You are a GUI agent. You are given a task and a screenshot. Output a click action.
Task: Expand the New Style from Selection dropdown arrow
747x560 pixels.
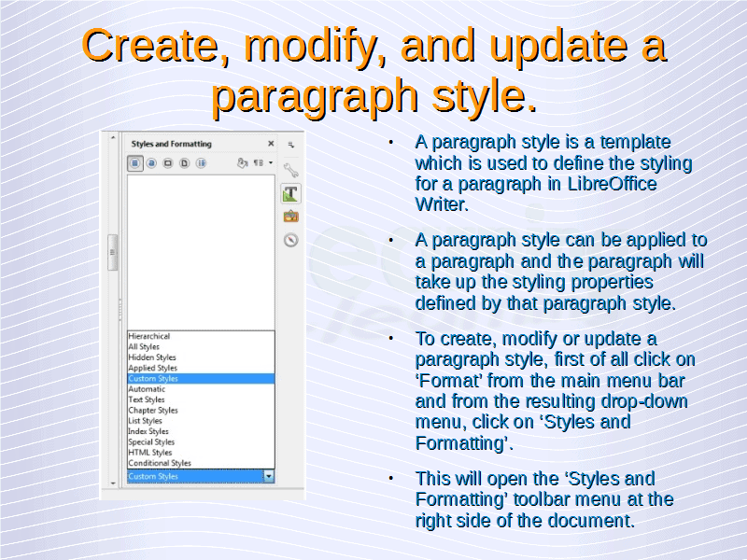pyautogui.click(x=271, y=163)
